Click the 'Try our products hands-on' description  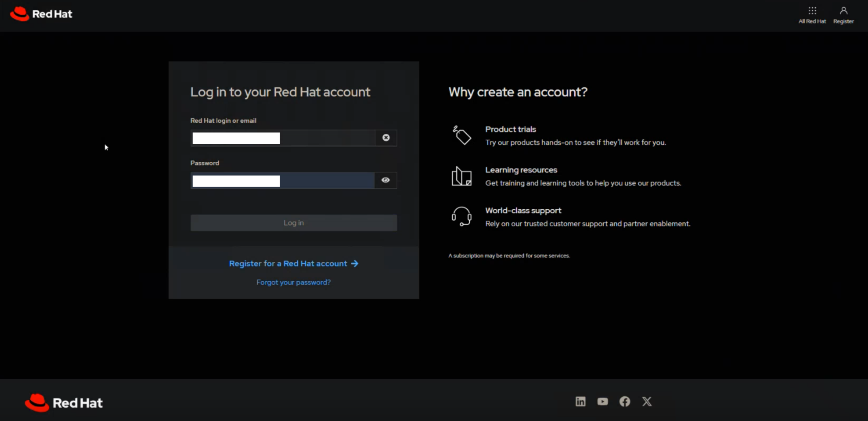coord(575,142)
